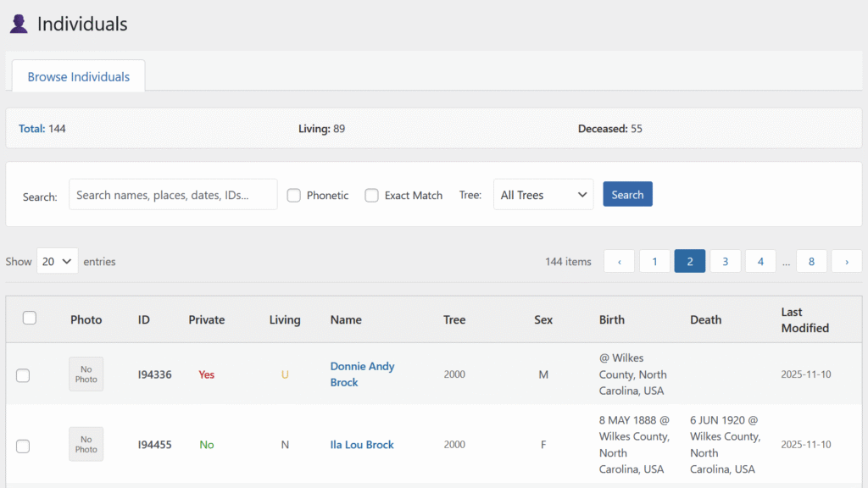The width and height of the screenshot is (868, 488).
Task: Enable the Exact Match checkbox
Action: 371,196
